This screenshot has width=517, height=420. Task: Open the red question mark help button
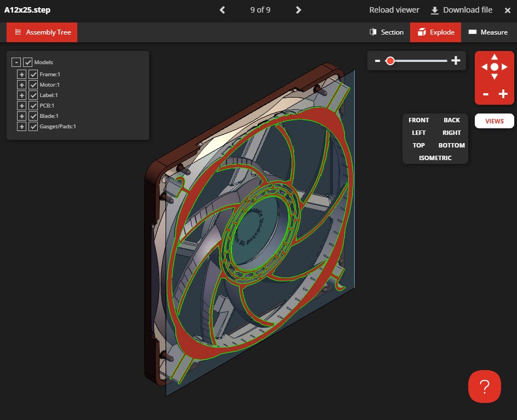[x=484, y=387]
